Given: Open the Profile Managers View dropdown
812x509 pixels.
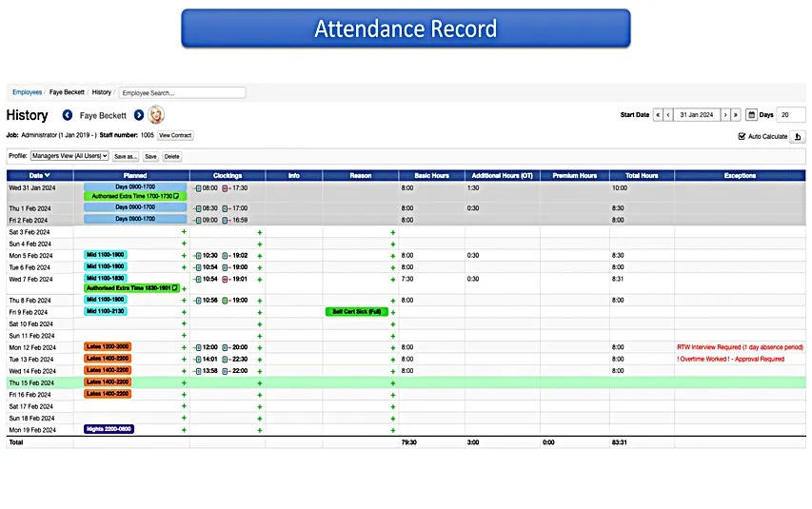Looking at the screenshot, I should (x=69, y=156).
